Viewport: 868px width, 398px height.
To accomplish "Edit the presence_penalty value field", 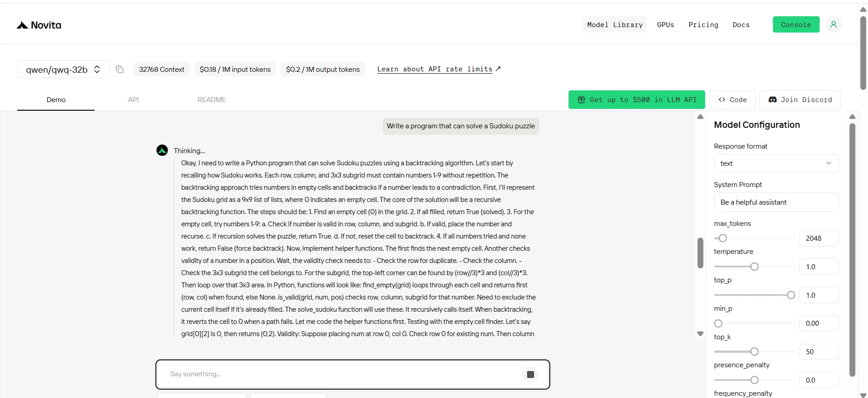I will point(819,380).
